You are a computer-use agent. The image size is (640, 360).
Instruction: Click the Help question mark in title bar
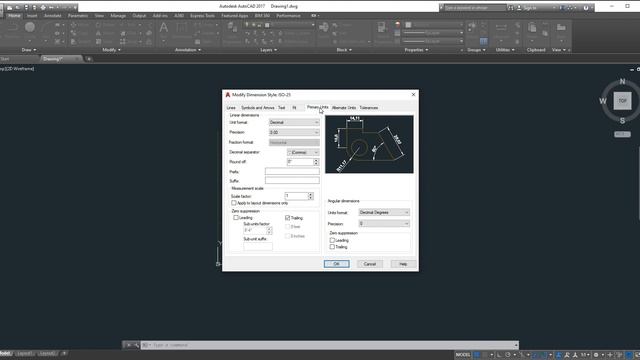[586, 7]
